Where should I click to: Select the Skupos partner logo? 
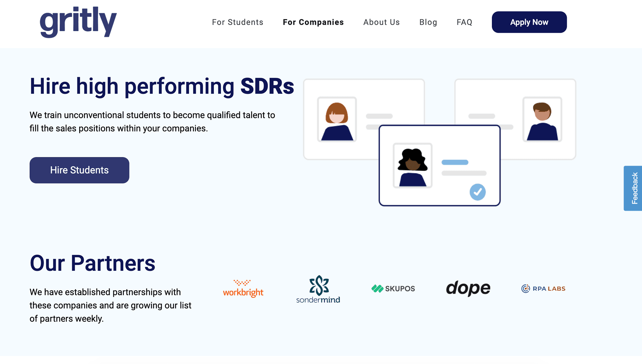click(x=393, y=289)
